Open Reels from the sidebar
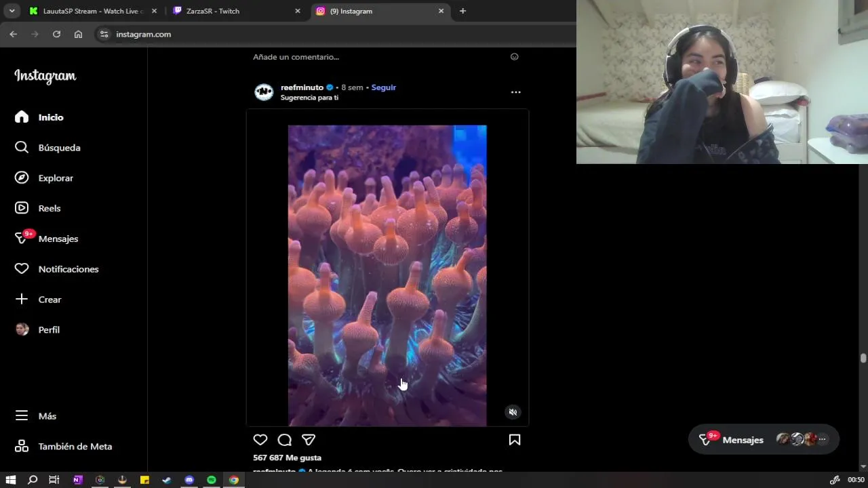Image resolution: width=868 pixels, height=488 pixels. pos(37,208)
